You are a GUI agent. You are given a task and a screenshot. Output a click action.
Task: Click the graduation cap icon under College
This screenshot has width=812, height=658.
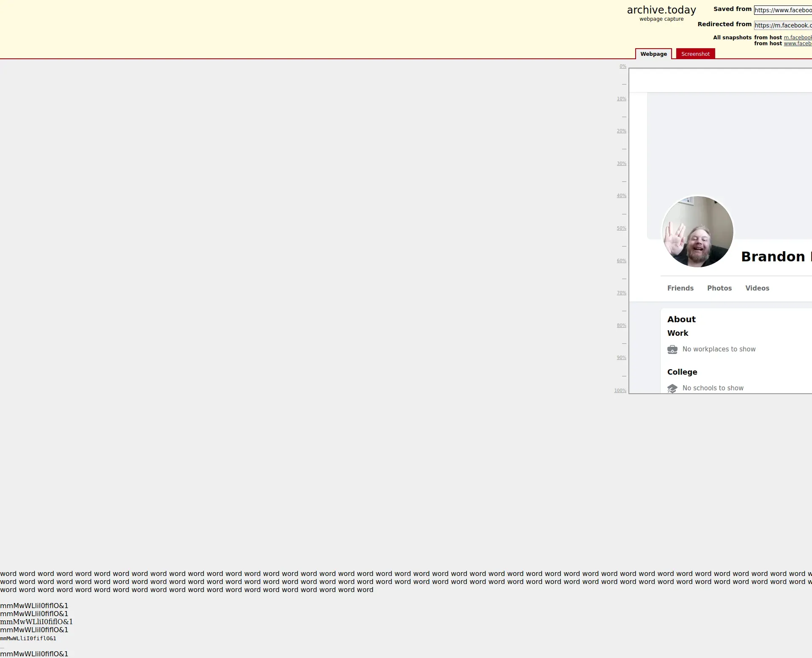click(672, 388)
